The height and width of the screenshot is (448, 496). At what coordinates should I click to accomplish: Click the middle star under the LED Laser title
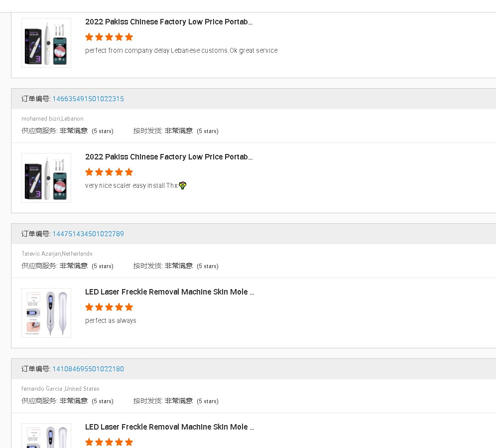click(x=109, y=307)
